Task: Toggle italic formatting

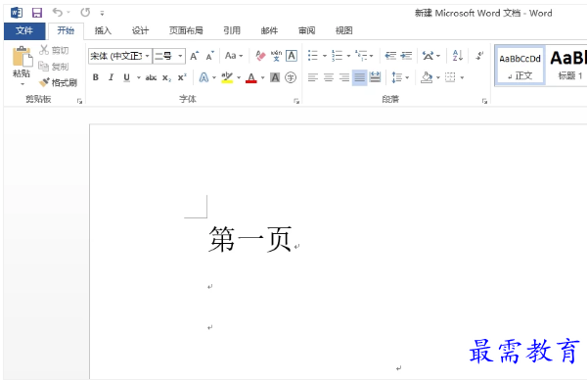Action: point(111,77)
